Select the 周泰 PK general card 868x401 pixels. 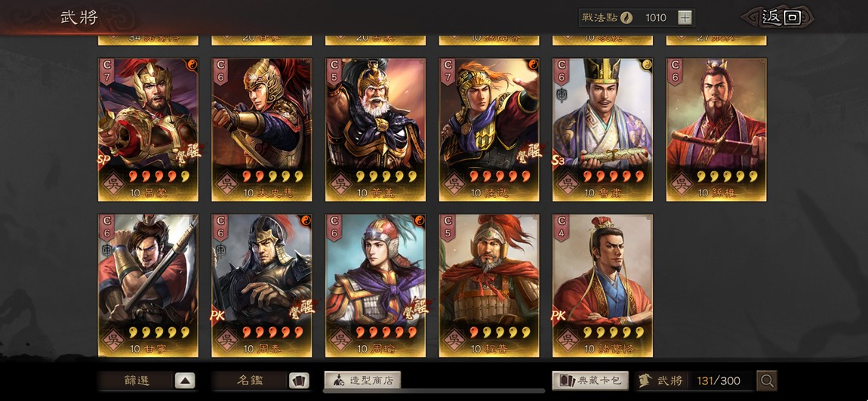click(x=262, y=285)
